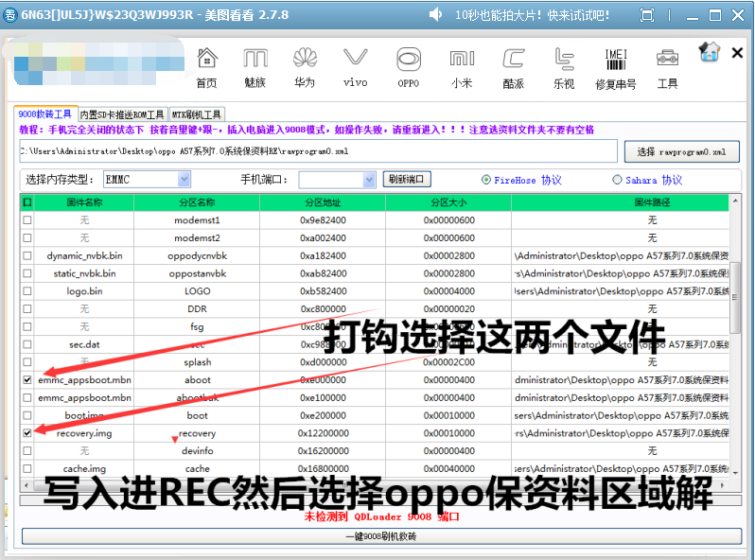This screenshot has width=755, height=560.
Task: Click the table scrollbar down arrow
Action: click(735, 473)
